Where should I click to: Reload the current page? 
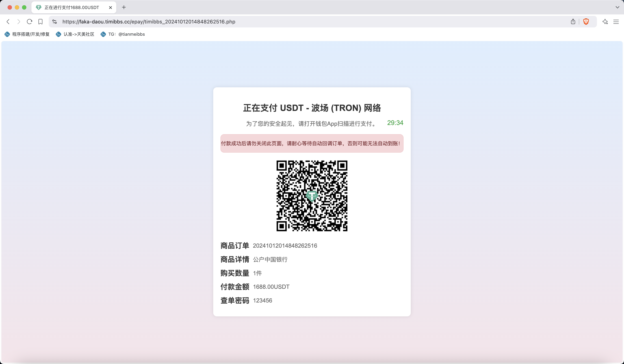pyautogui.click(x=29, y=22)
